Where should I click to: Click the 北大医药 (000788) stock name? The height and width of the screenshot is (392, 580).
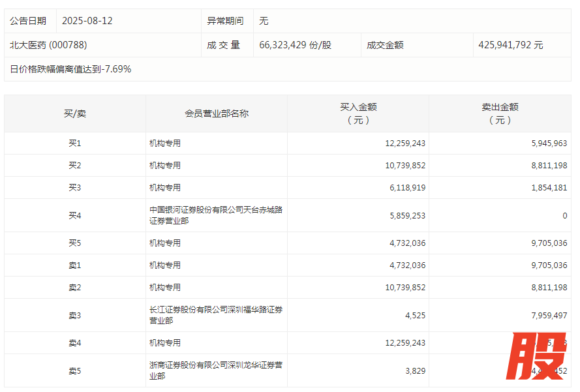[x=48, y=45]
